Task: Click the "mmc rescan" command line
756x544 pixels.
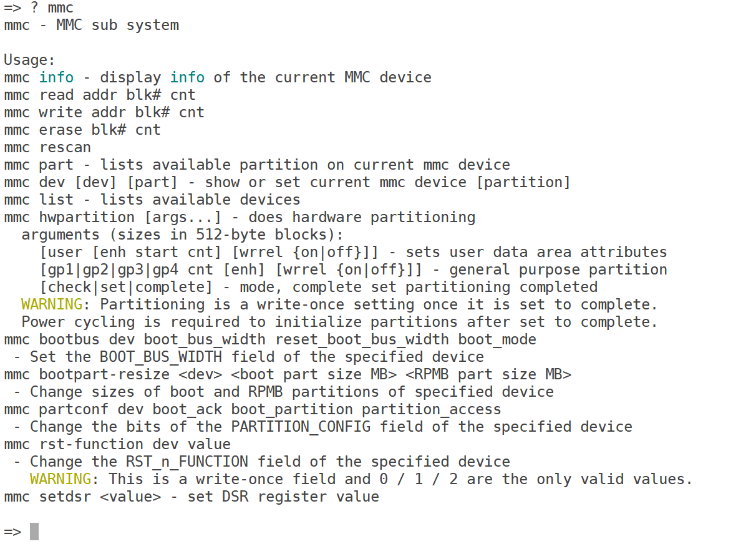Action: (47, 147)
